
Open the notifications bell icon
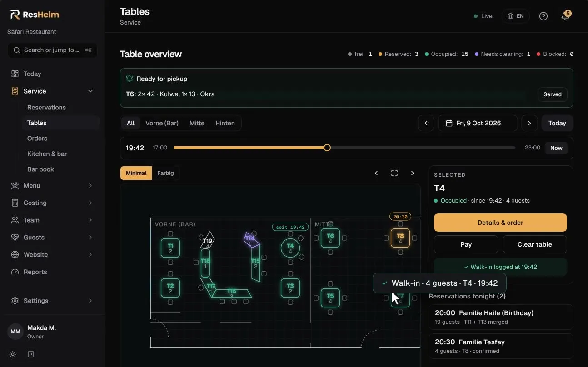pos(565,16)
